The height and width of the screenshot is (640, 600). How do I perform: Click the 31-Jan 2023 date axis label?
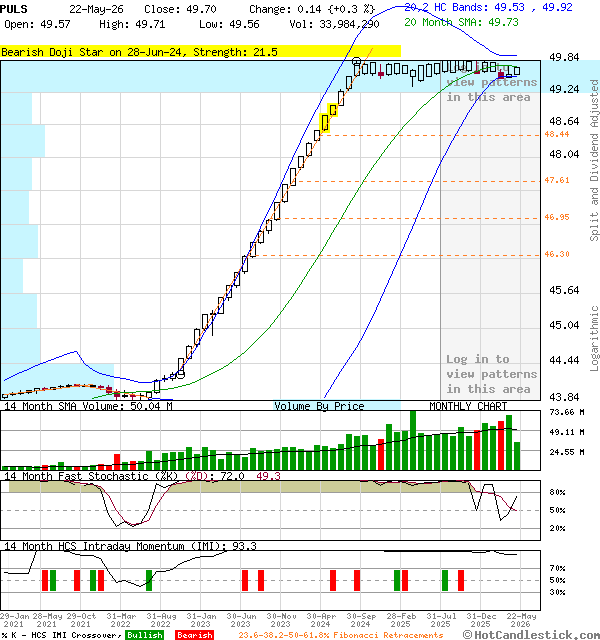pos(201,620)
